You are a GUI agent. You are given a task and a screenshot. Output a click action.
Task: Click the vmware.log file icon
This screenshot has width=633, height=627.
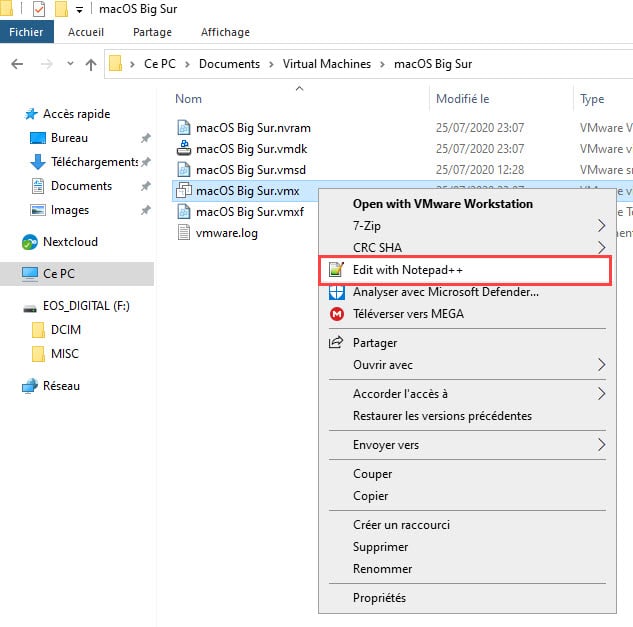tap(183, 233)
